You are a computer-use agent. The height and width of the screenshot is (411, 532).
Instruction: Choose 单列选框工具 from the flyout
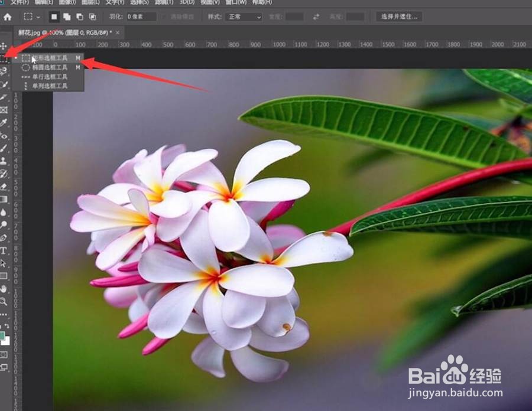47,86
